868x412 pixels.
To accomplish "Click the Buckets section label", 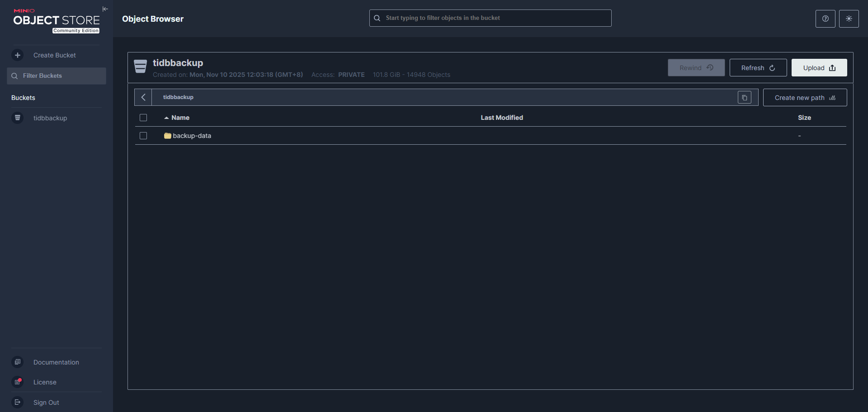I will click(23, 98).
